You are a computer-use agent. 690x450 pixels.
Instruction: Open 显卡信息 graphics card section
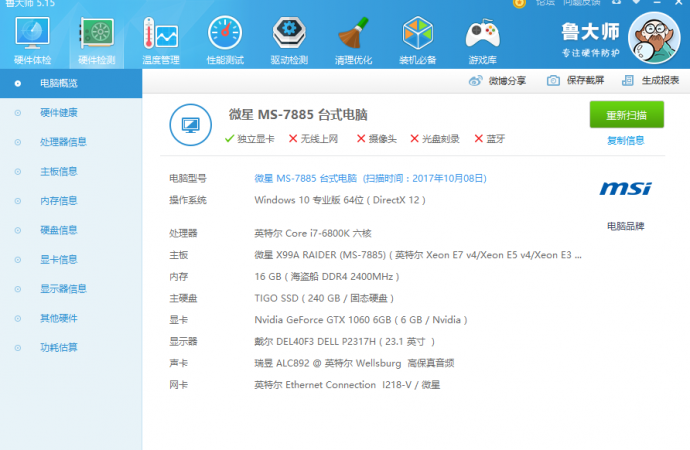point(58,260)
